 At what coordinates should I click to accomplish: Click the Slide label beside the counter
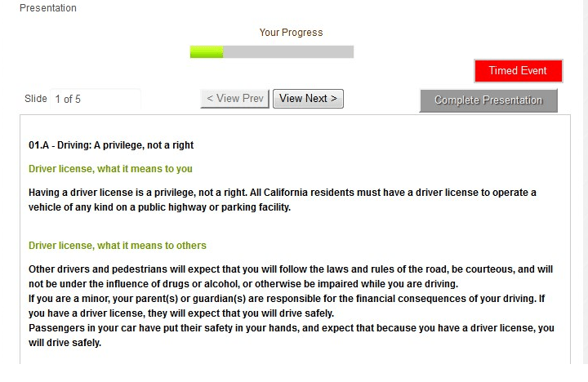coord(36,99)
